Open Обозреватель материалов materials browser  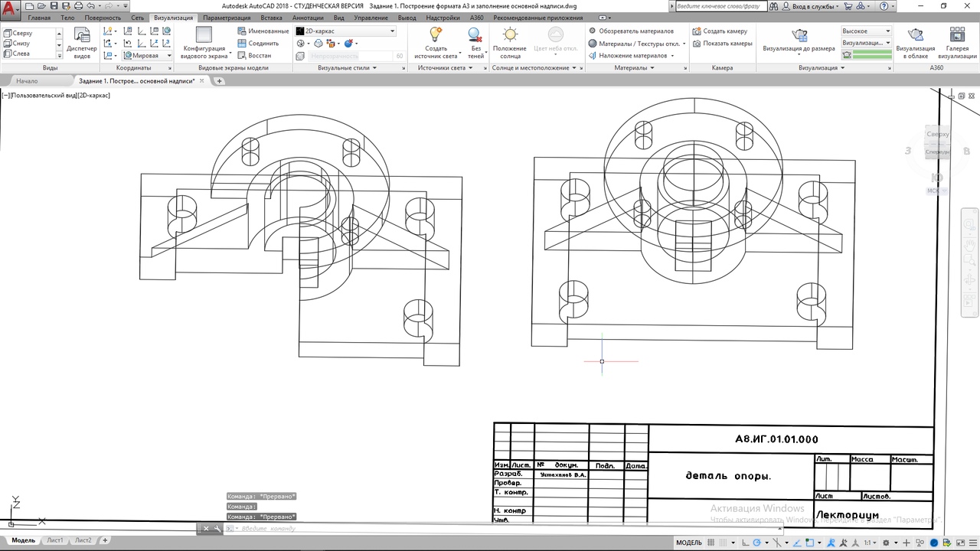click(x=631, y=31)
